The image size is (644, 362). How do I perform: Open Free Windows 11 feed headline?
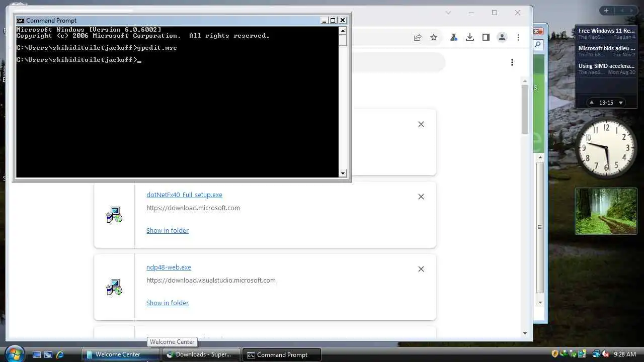(607, 31)
